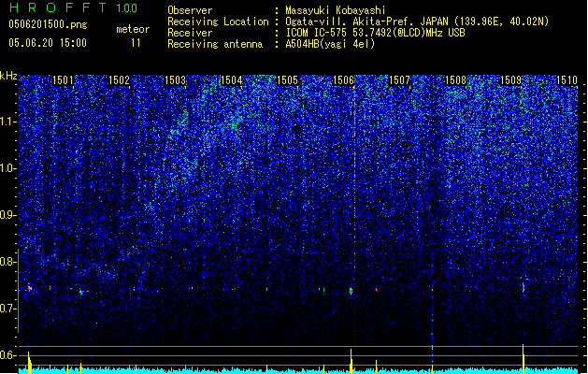
Task: Click the A504HB(yagi 4el) antenna text
Action: [x=330, y=44]
